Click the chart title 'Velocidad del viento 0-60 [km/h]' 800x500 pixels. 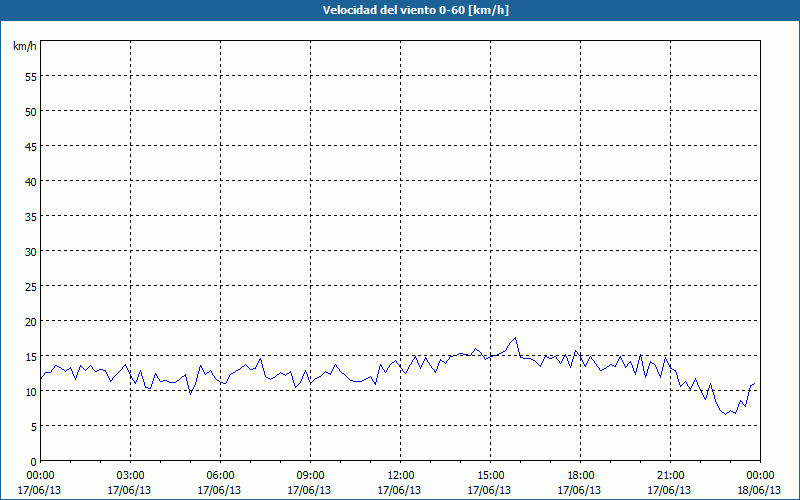pos(415,10)
